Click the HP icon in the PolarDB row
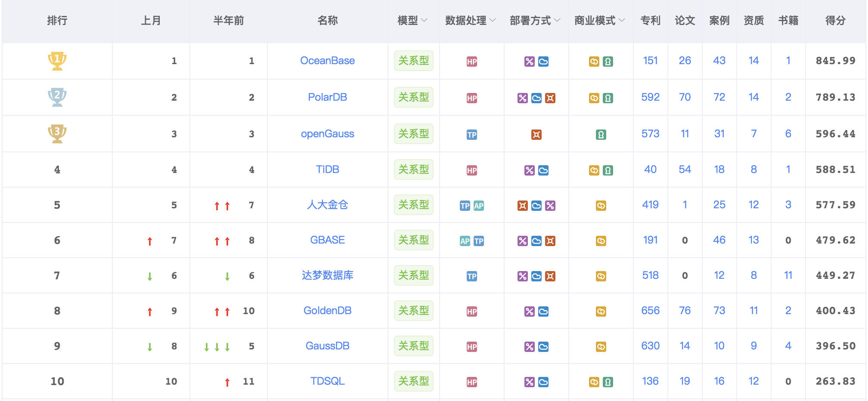 472,98
